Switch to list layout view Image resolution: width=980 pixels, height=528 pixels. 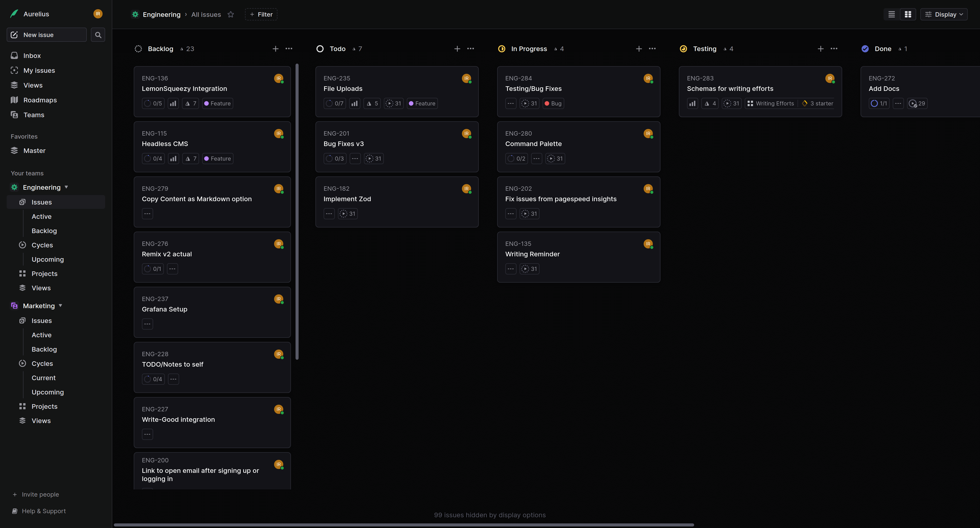pos(891,15)
